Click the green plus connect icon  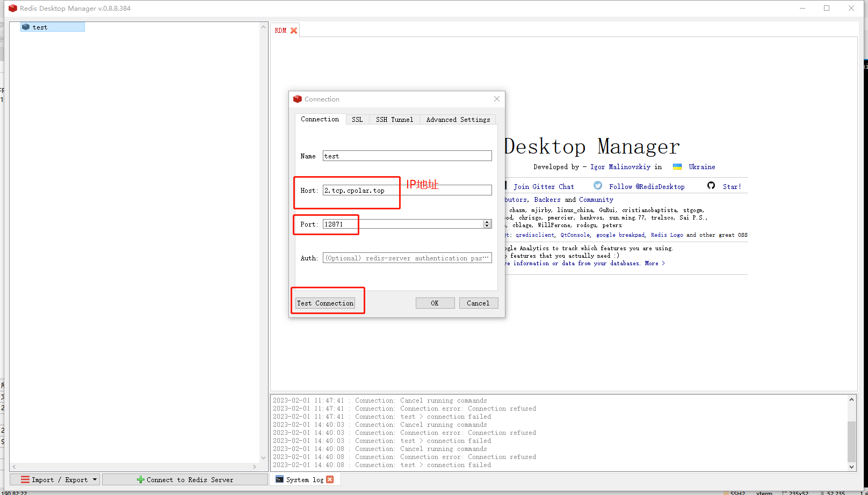coord(141,479)
